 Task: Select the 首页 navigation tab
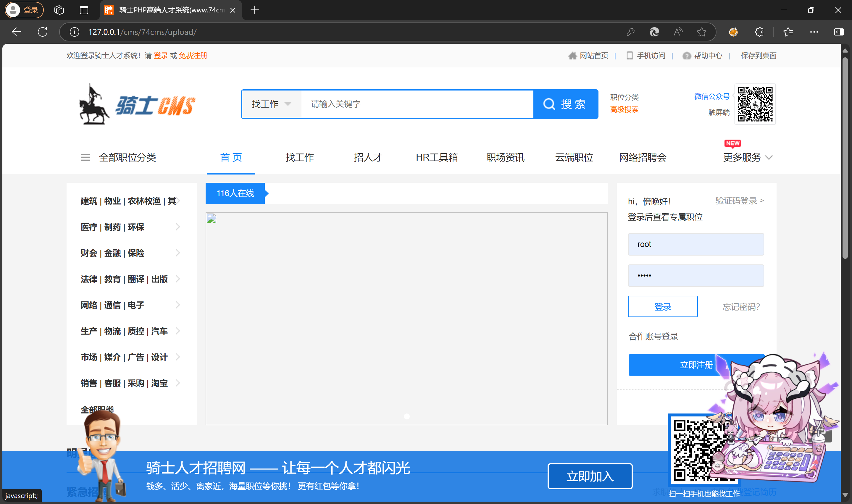pyautogui.click(x=231, y=157)
